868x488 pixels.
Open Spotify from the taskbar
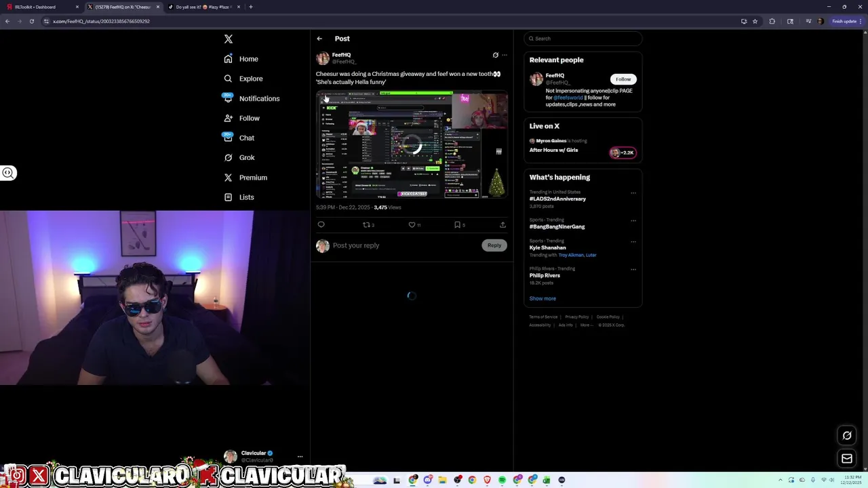point(502,480)
